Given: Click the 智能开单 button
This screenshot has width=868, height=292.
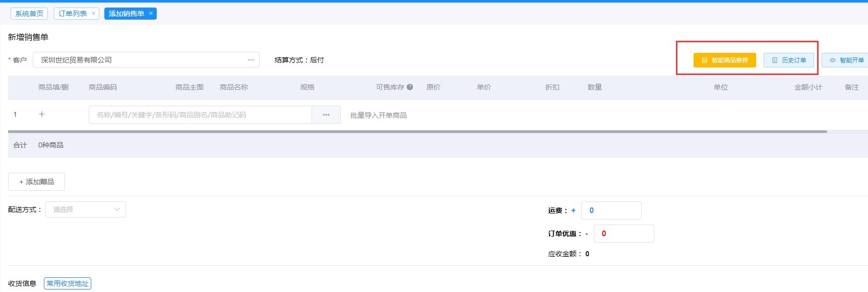Looking at the screenshot, I should pyautogui.click(x=846, y=60).
